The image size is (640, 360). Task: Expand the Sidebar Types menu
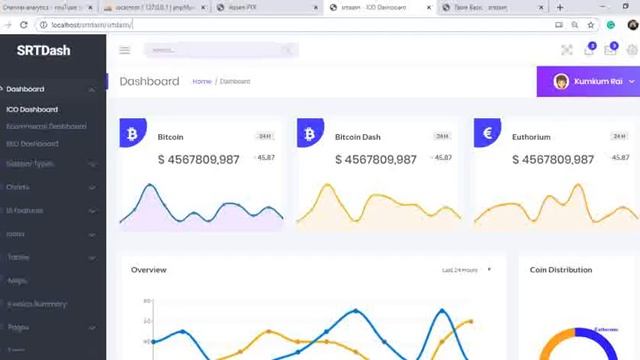92,164
